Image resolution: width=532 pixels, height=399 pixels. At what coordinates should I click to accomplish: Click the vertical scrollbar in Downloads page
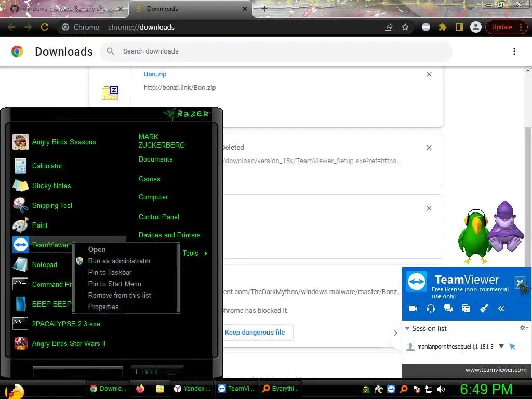click(528, 197)
